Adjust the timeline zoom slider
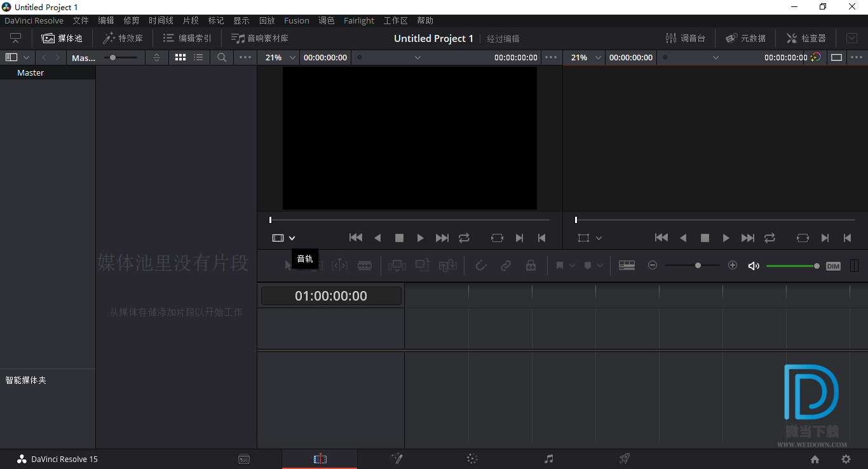The width and height of the screenshot is (868, 469). [x=693, y=265]
